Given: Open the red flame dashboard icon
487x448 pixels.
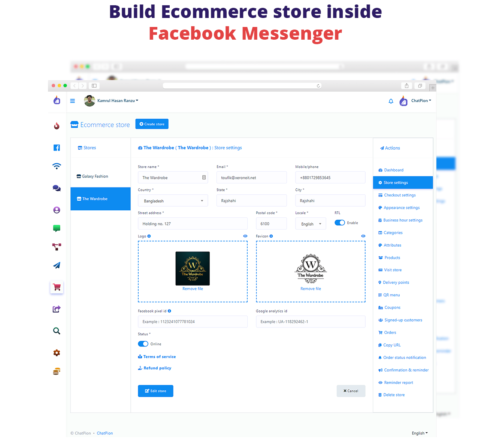Looking at the screenshot, I should (57, 126).
